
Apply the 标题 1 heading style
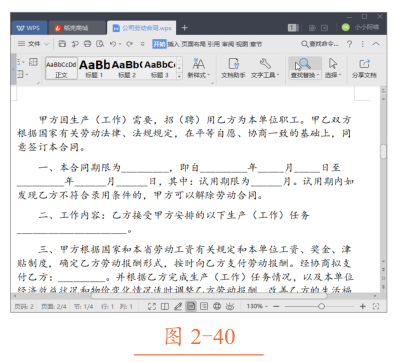pyautogui.click(x=94, y=68)
